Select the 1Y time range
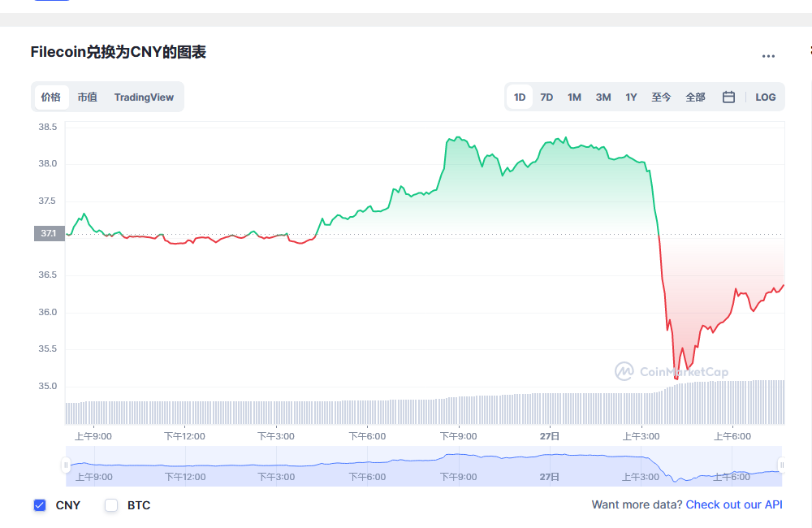The height and width of the screenshot is (528, 812). coord(631,97)
